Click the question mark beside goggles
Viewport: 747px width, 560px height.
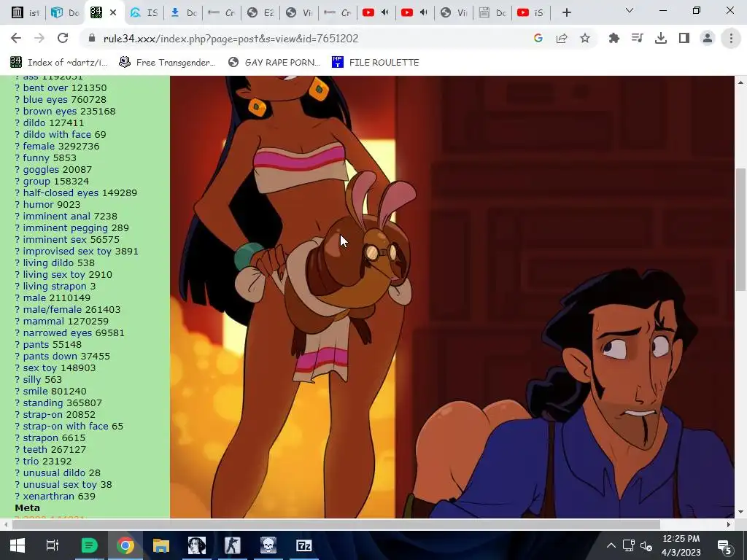(x=18, y=169)
